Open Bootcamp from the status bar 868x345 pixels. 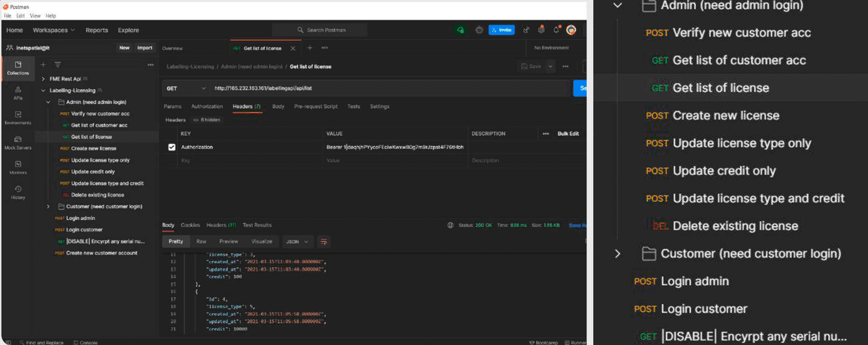543,342
